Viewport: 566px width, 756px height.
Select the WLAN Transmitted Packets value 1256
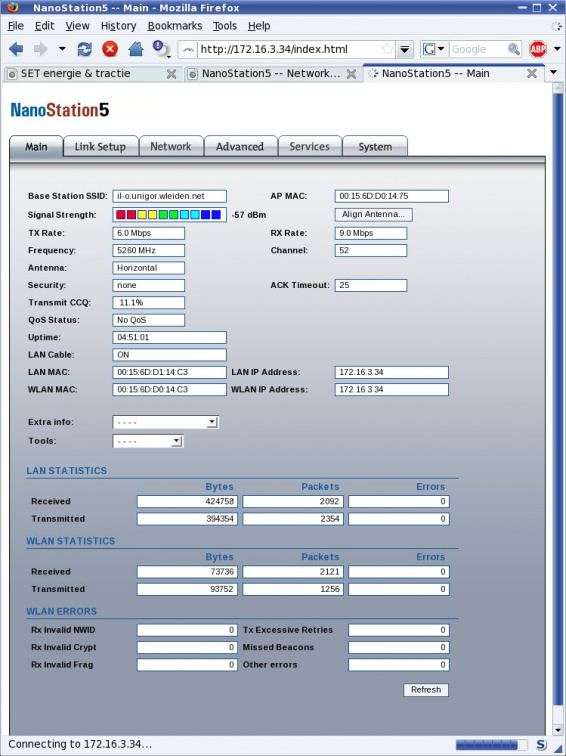[x=293, y=589]
